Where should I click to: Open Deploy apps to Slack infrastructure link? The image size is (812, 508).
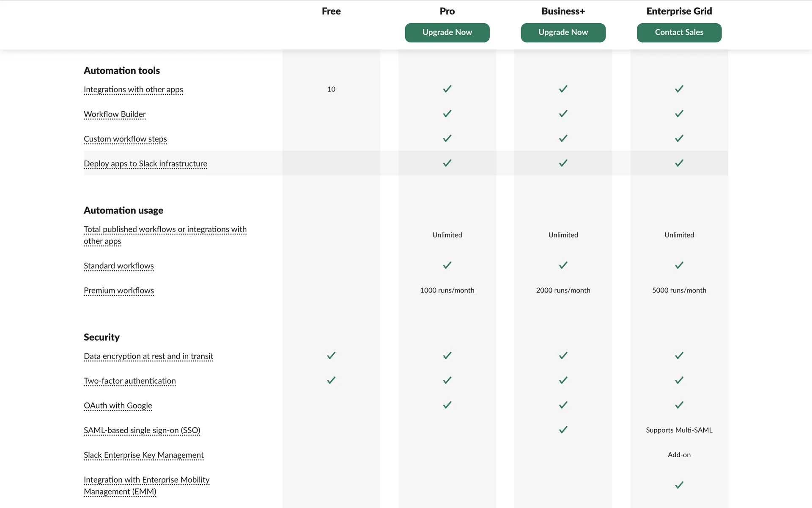coord(145,164)
